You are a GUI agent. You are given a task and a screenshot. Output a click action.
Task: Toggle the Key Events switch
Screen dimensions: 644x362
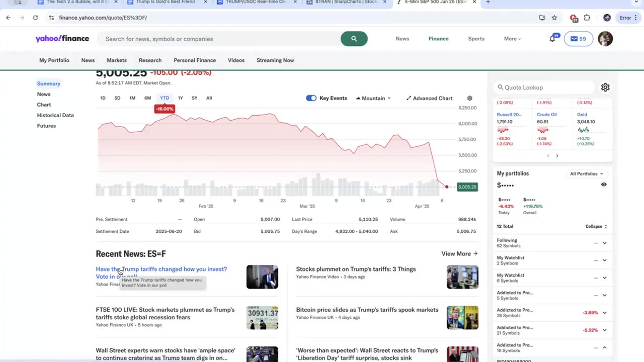point(311,98)
